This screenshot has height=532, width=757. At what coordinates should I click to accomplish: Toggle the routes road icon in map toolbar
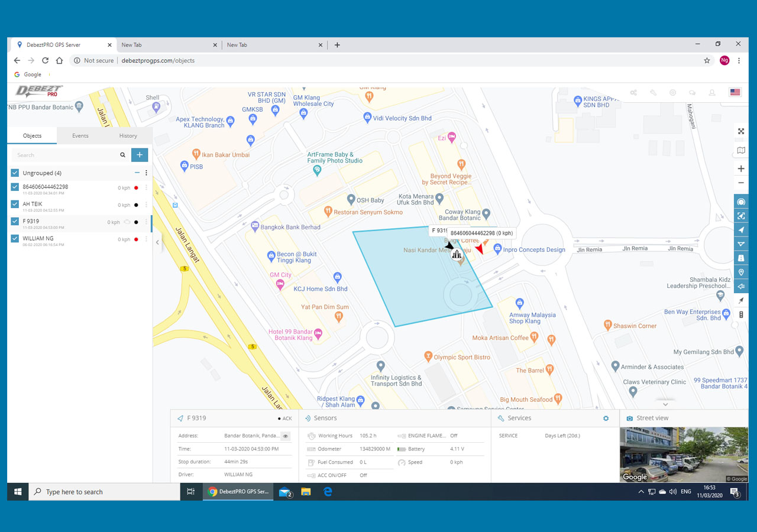[x=741, y=258]
